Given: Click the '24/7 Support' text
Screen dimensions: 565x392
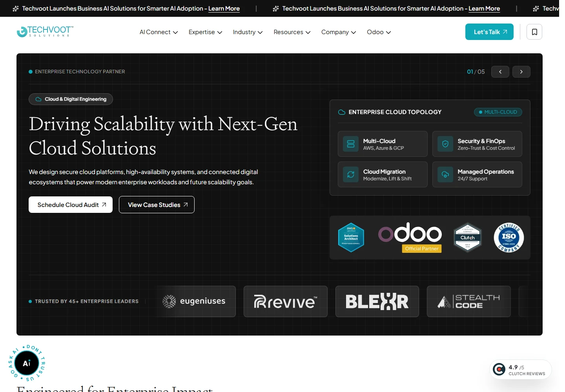Looking at the screenshot, I should [x=472, y=179].
